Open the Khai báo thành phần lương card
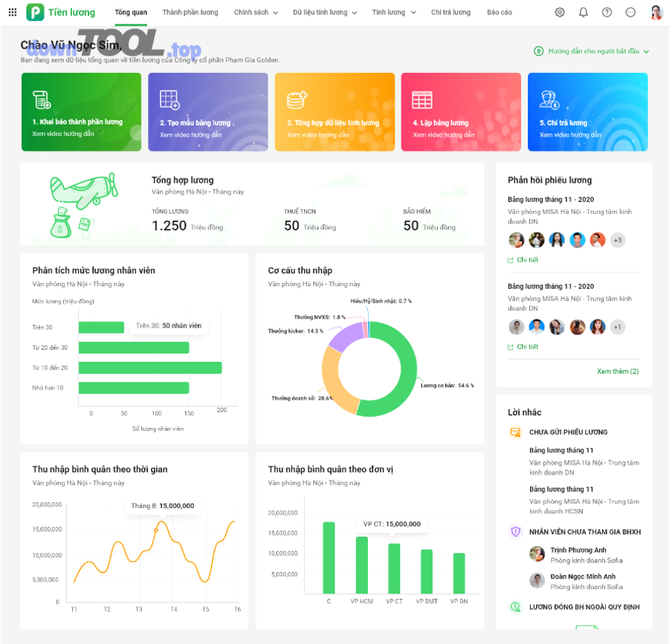This screenshot has height=644, width=669. click(81, 111)
